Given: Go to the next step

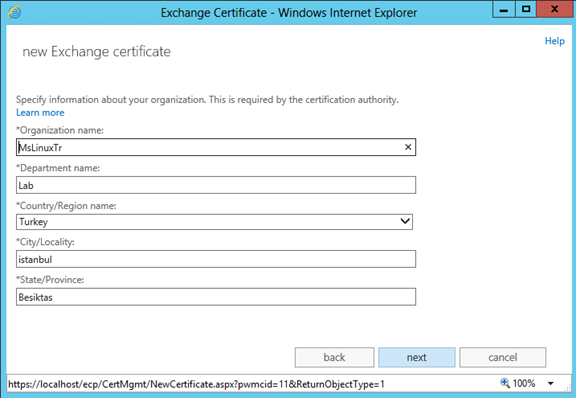Looking at the screenshot, I should coord(417,357).
